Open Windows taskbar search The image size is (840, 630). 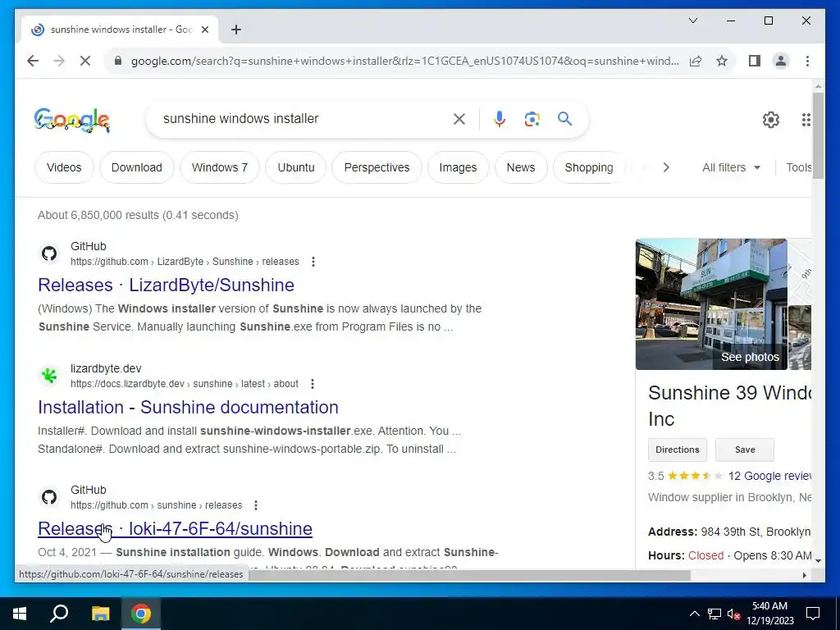[59, 614]
